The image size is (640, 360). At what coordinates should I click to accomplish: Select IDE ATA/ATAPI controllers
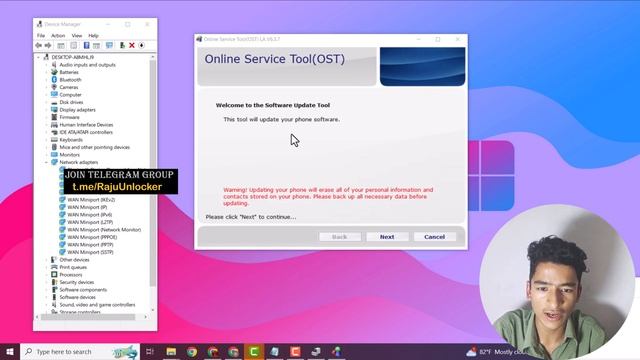tap(86, 132)
